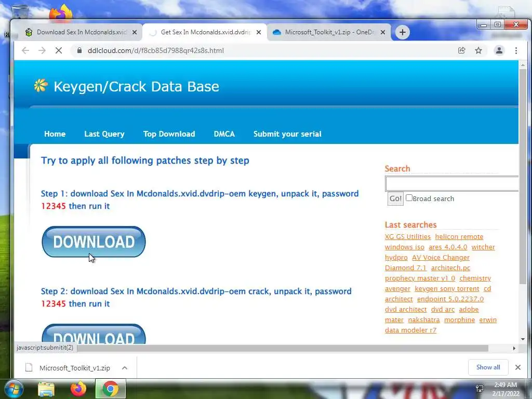This screenshot has height=399, width=532.
Task: Open the 'helicon remote' link
Action: (x=459, y=237)
